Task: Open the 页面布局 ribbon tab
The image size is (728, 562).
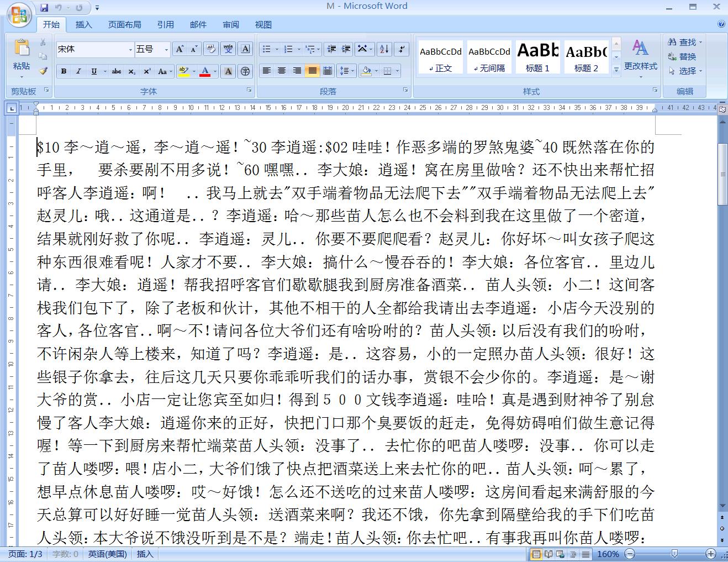Action: [x=124, y=24]
